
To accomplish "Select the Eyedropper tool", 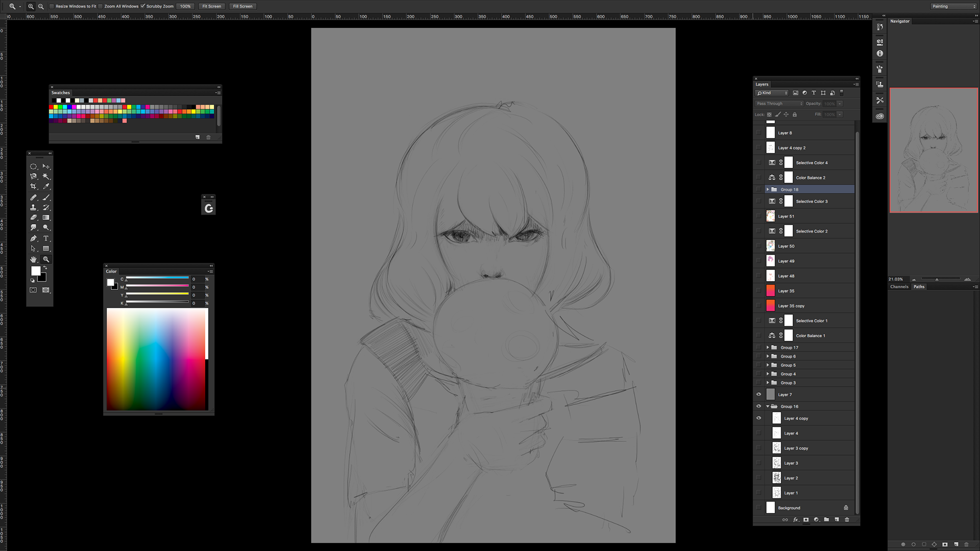I will point(46,187).
